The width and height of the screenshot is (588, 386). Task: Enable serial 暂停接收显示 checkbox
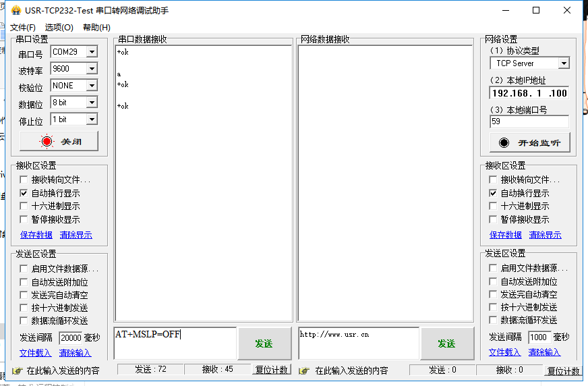(24, 219)
